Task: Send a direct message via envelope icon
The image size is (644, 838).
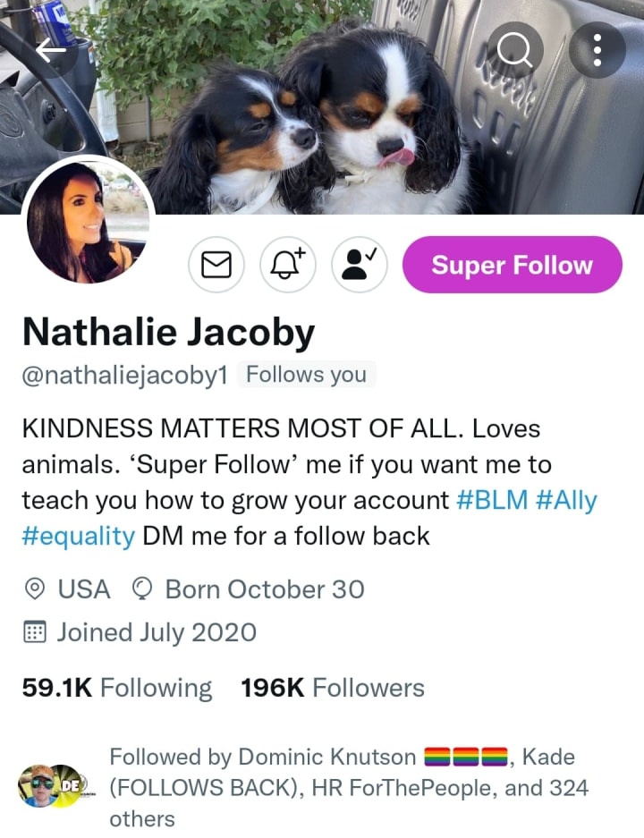Action: pos(216,265)
